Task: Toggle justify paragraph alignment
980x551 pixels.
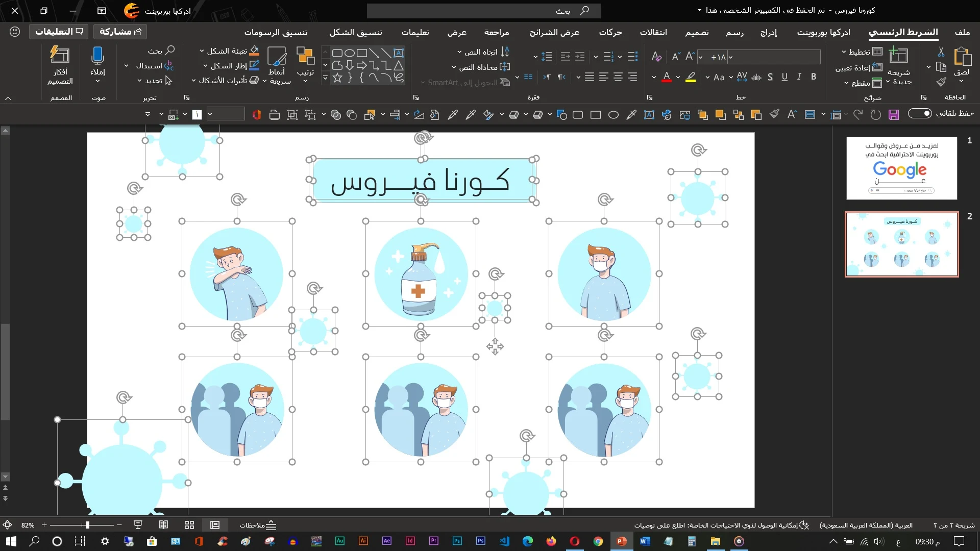Action: tap(590, 77)
